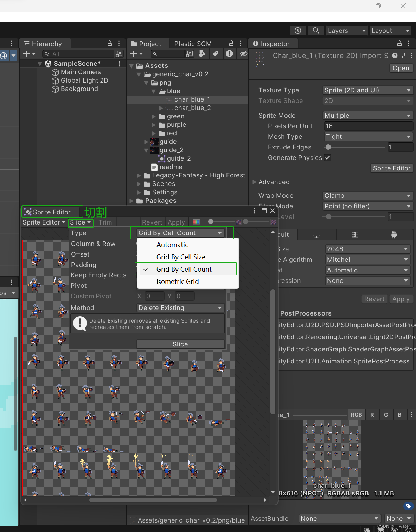This screenshot has width=416, height=532.
Task: Lock the Project panel
Action: [x=231, y=43]
